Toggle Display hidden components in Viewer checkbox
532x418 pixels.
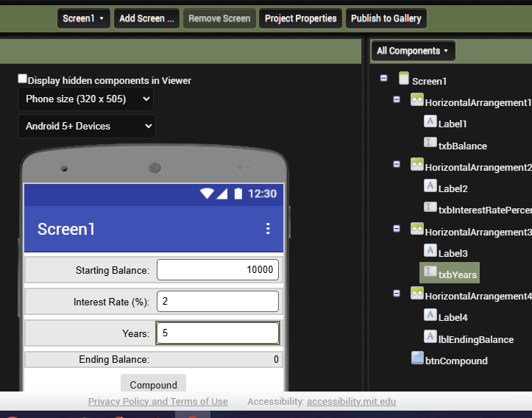(23, 79)
